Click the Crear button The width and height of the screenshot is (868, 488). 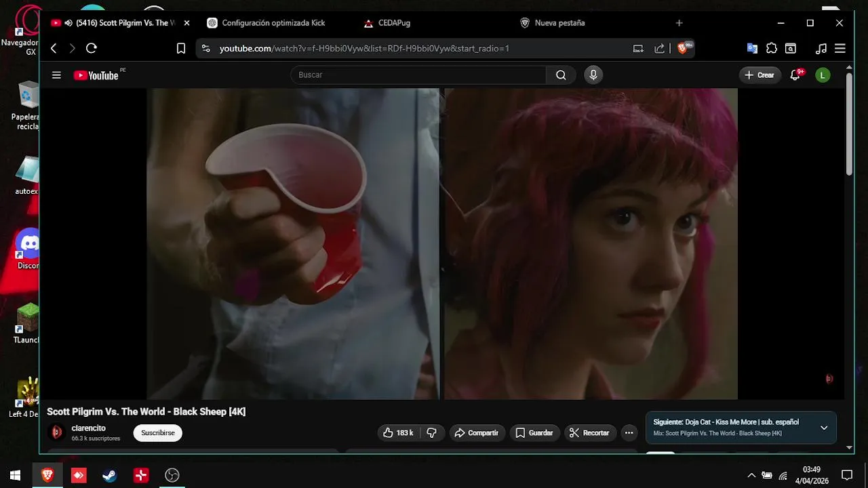[759, 75]
